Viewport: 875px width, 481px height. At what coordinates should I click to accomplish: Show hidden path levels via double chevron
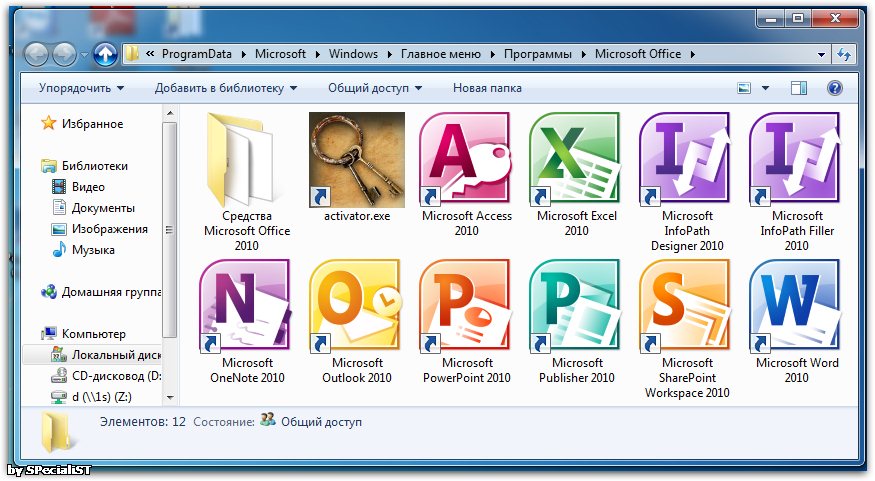[150, 54]
